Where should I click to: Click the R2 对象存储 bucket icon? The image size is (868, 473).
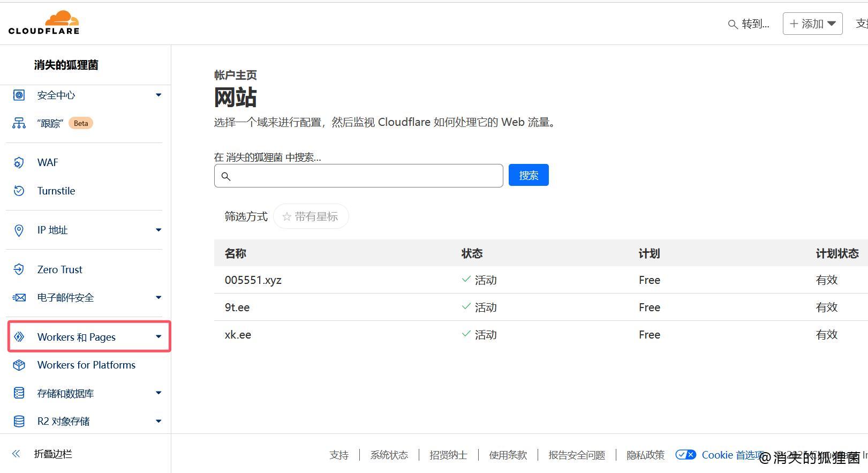coord(19,421)
